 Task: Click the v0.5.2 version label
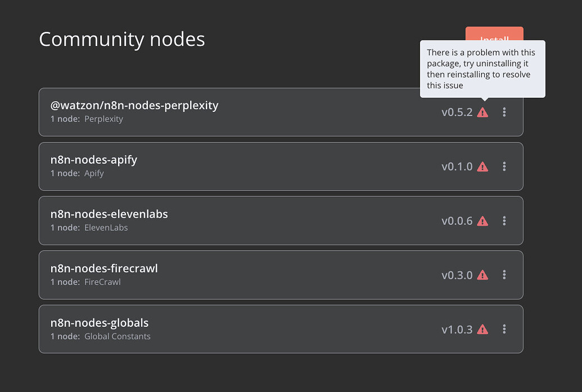[x=455, y=112]
